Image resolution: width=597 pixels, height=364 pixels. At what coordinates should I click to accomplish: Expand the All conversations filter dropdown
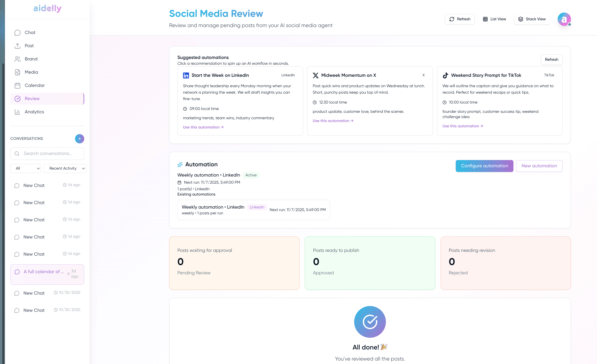[x=26, y=168]
